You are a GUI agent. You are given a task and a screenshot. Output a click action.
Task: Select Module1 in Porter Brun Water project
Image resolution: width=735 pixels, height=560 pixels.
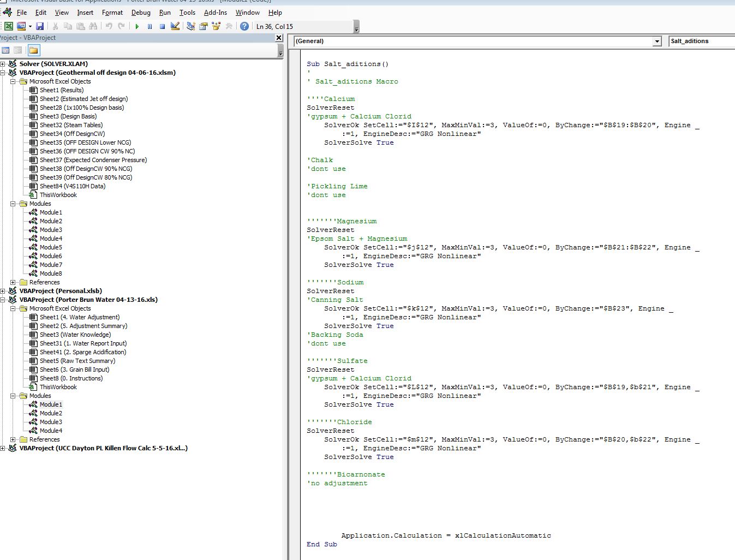coord(51,404)
